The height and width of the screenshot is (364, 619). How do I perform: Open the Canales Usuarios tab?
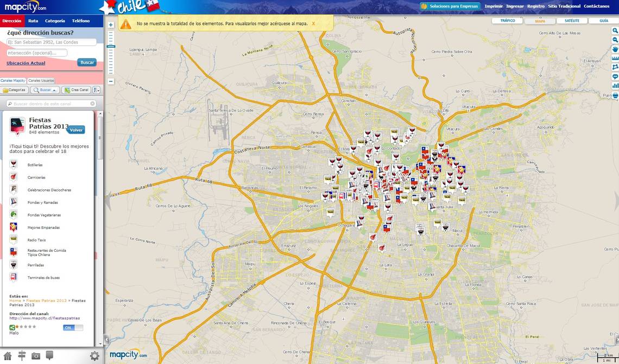pos(41,80)
